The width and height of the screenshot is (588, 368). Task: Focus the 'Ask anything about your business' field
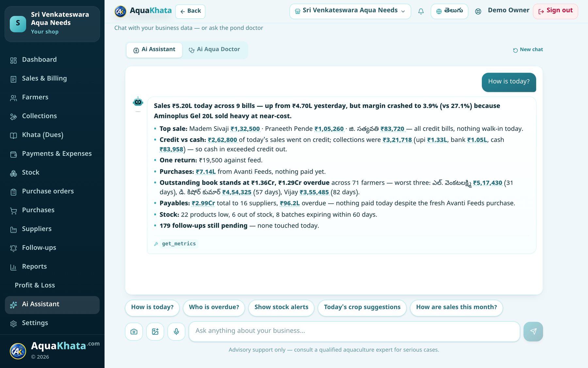[354, 332]
